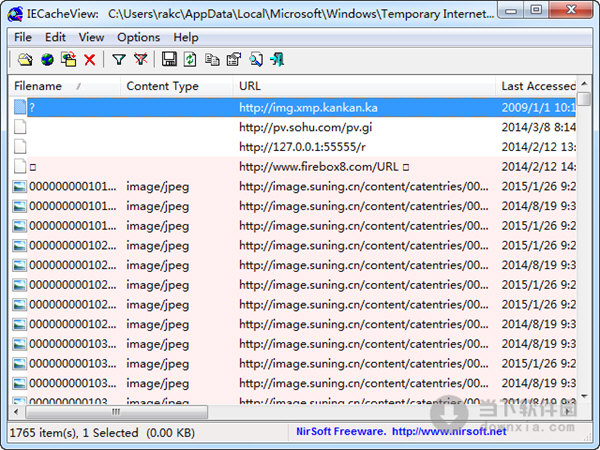This screenshot has width=600, height=450.
Task: Click the red X delete cache files icon
Action: 90,60
